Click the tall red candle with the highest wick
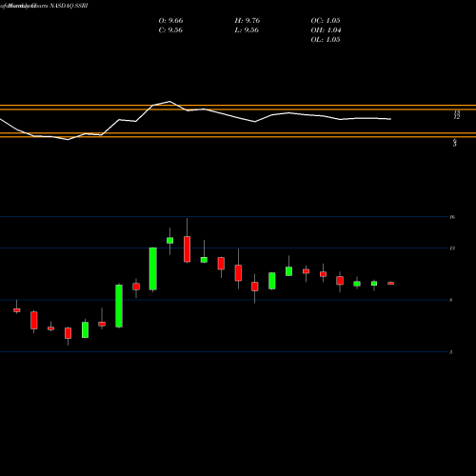This screenshot has width=476, height=476. pos(187,249)
